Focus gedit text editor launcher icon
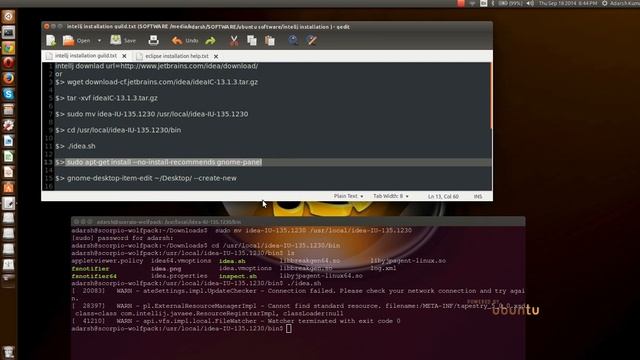640x360 pixels. [x=8, y=203]
